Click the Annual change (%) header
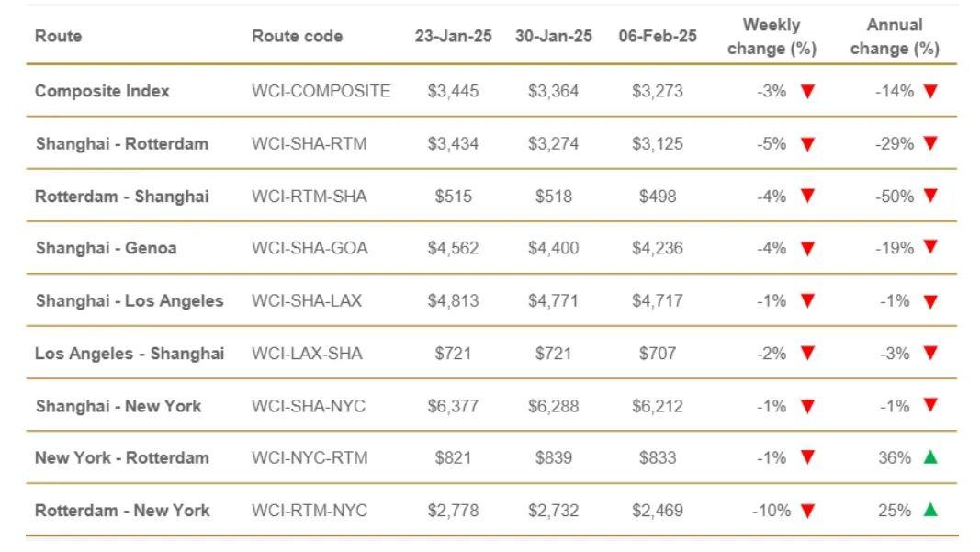 pos(895,37)
